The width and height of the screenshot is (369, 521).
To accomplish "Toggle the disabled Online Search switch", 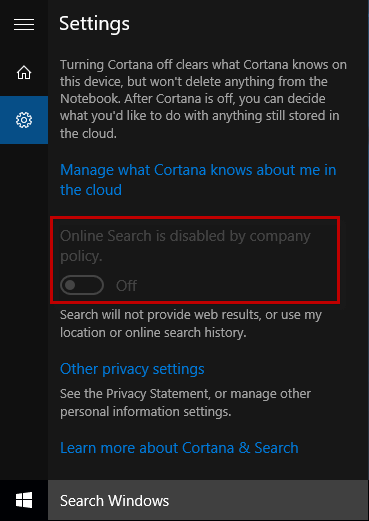I will pos(82,285).
